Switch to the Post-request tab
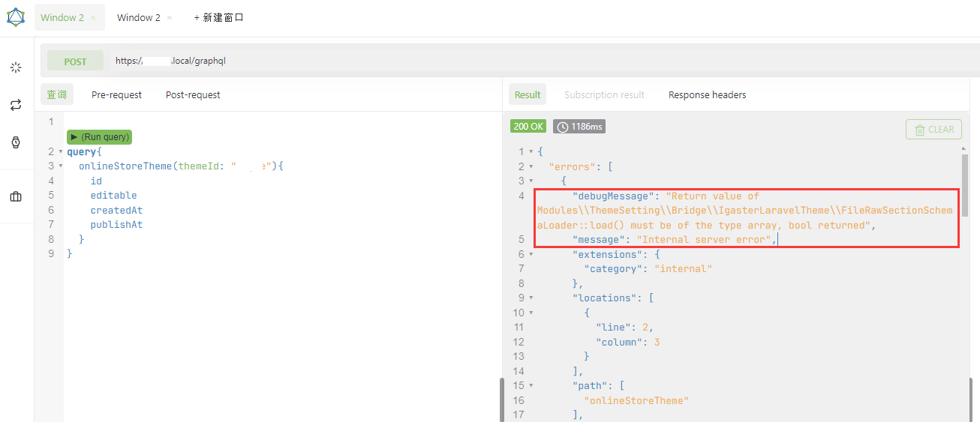Image resolution: width=980 pixels, height=422 pixels. coord(193,95)
